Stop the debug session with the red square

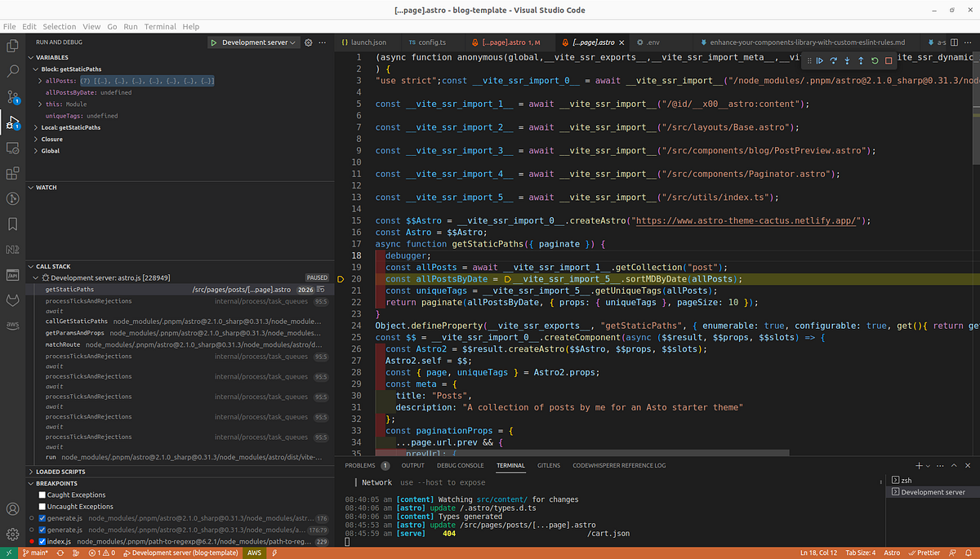(889, 60)
